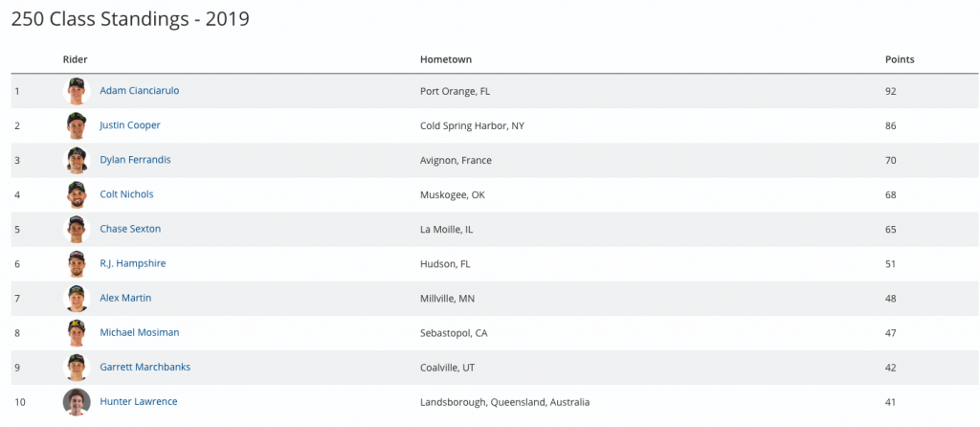Select the Chase Sexton name link
The height and width of the screenshot is (427, 980).
130,229
